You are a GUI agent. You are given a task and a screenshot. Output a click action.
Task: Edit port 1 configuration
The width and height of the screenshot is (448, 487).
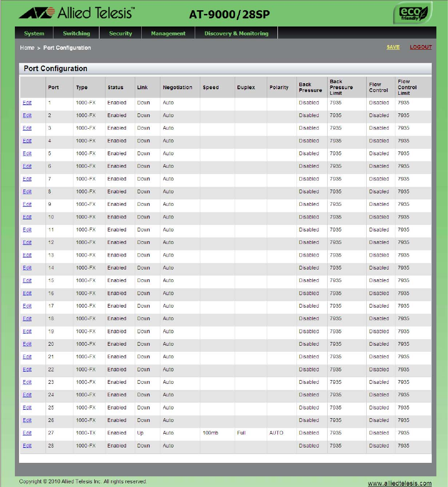[27, 103]
